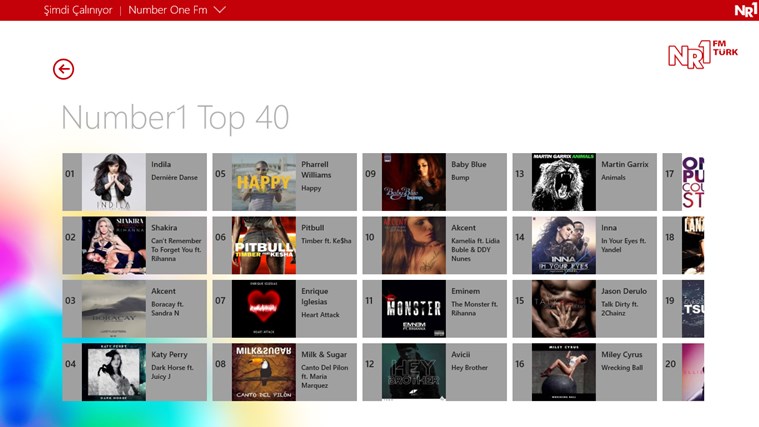
Task: Select the Pharrell Williams artist name
Action: [316, 169]
